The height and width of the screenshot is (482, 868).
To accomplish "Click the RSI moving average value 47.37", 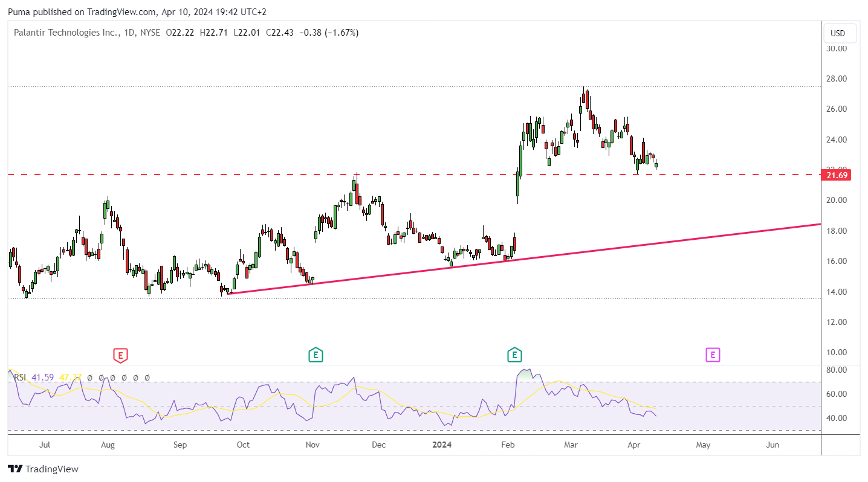I will (x=71, y=378).
